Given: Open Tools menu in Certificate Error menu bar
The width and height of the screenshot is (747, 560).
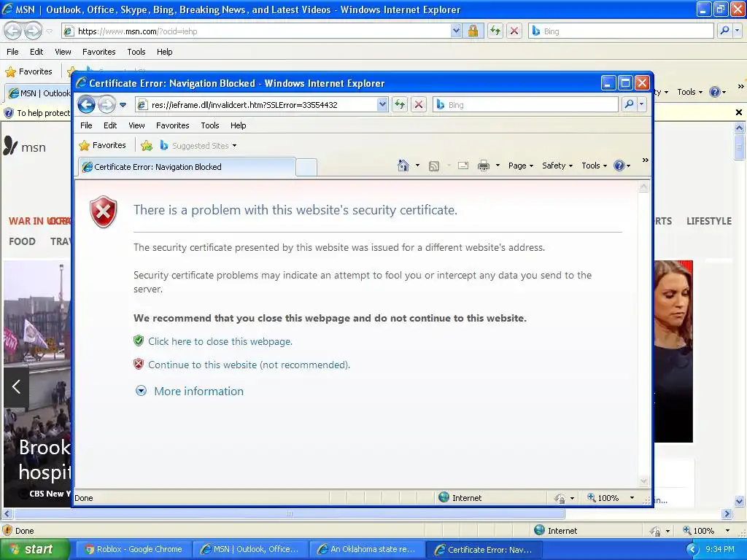Looking at the screenshot, I should (x=209, y=125).
